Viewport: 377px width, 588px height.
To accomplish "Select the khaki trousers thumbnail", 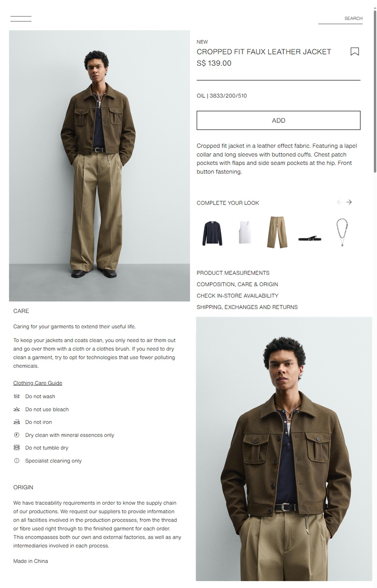I will (x=277, y=232).
